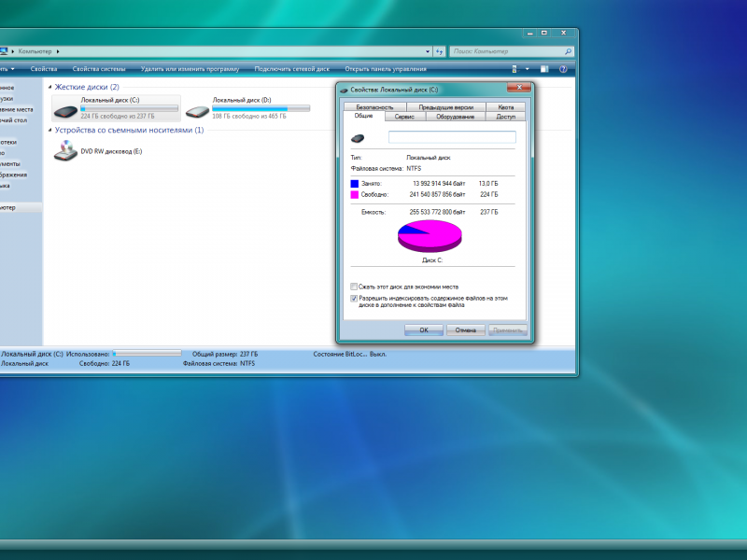Open the address bar history dropdown arrow
The image size is (747, 560).
428,51
